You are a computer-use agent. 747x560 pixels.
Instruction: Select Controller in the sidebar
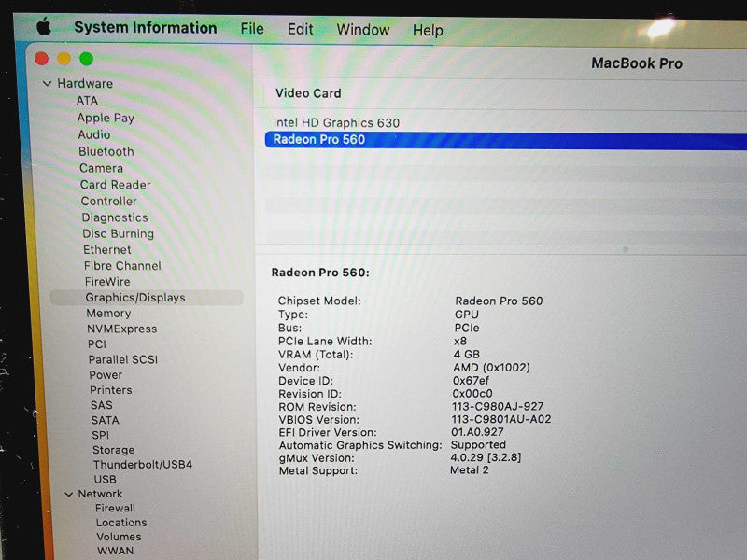(109, 201)
